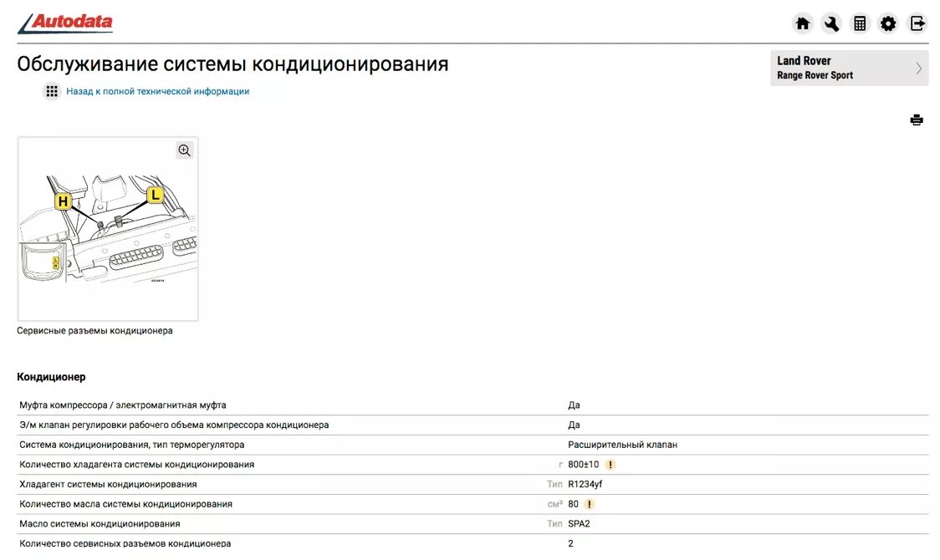The width and height of the screenshot is (940, 560).
Task: Click the logout exit icon
Action: (917, 23)
